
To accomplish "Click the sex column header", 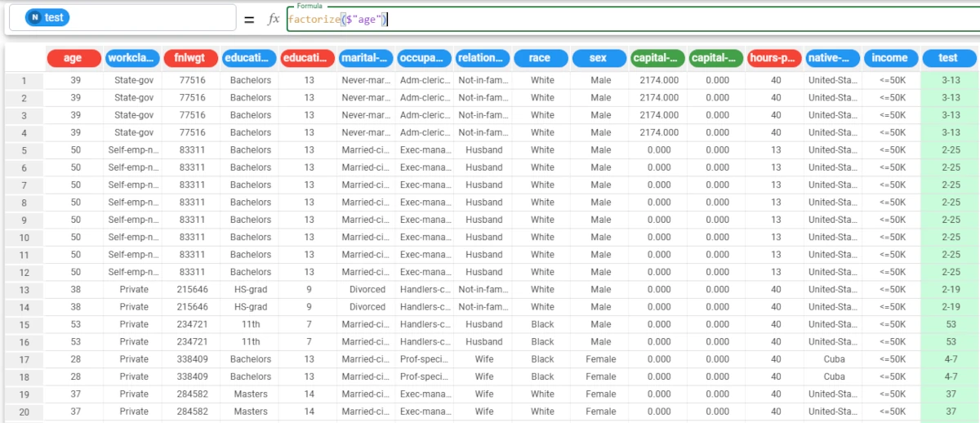I will pyautogui.click(x=600, y=58).
